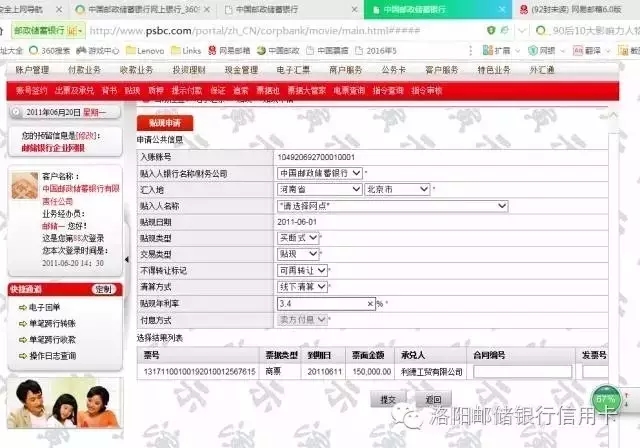Open the 外汇通 menu

[542, 70]
